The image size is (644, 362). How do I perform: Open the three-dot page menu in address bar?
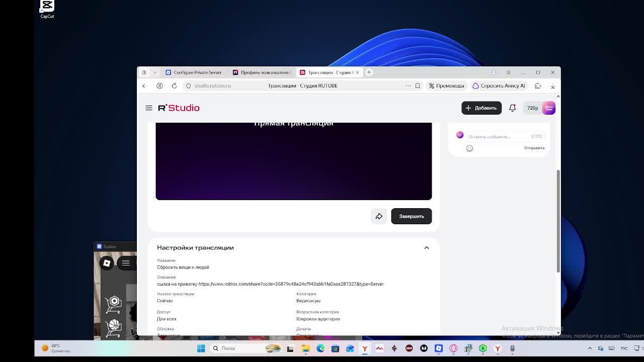[x=408, y=86]
